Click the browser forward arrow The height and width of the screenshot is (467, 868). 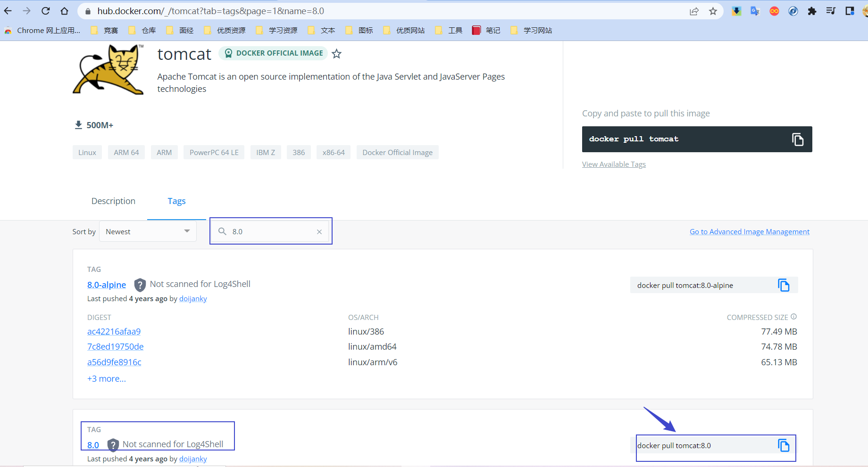pos(27,11)
